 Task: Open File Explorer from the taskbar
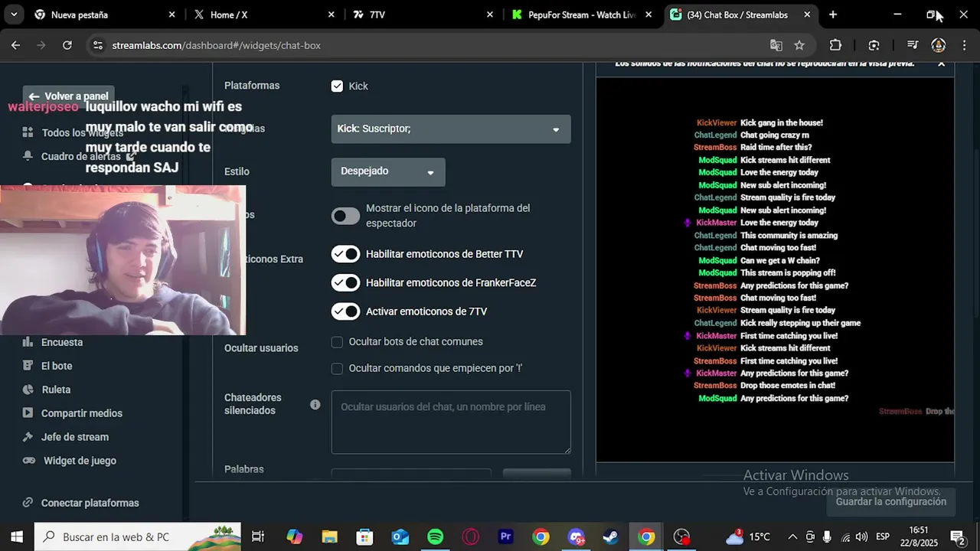pyautogui.click(x=329, y=537)
